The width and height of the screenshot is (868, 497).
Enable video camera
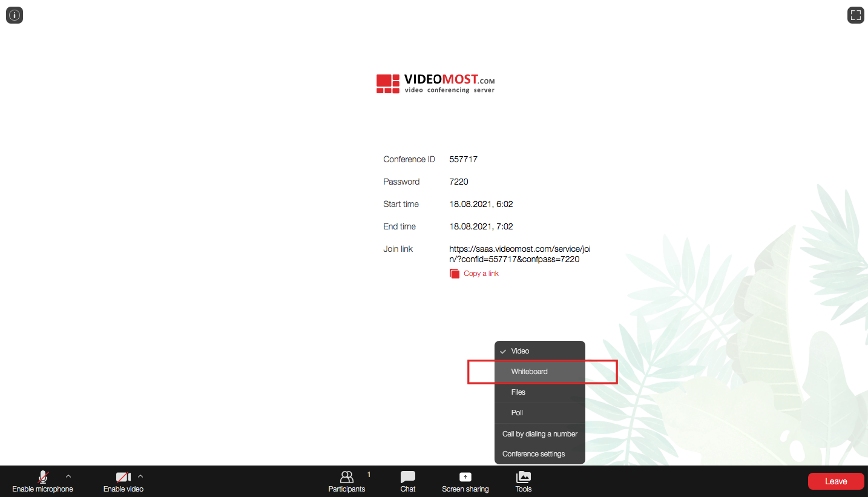[x=123, y=481]
